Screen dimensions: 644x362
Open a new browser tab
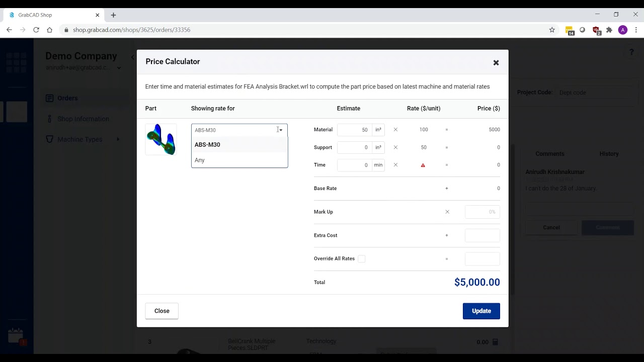click(113, 15)
